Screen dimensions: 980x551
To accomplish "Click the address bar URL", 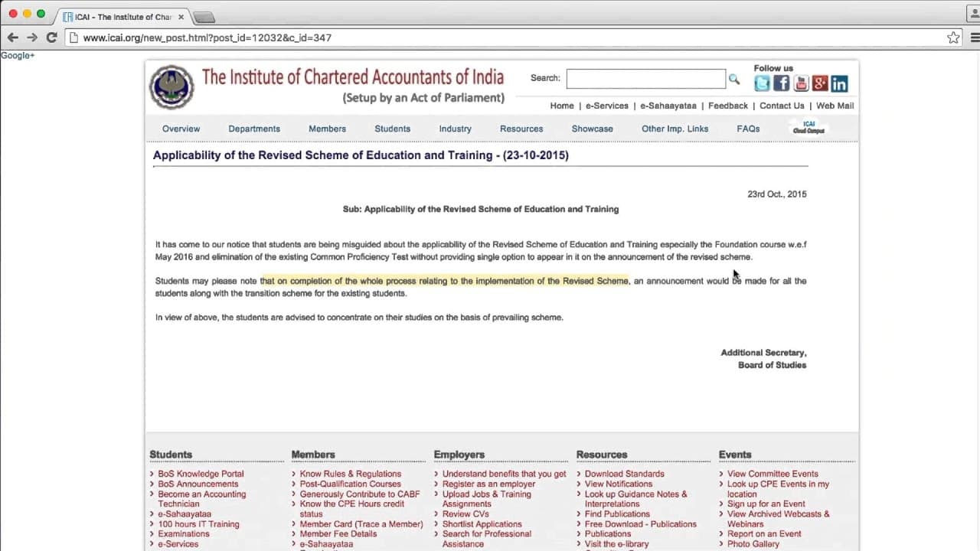I will click(207, 37).
